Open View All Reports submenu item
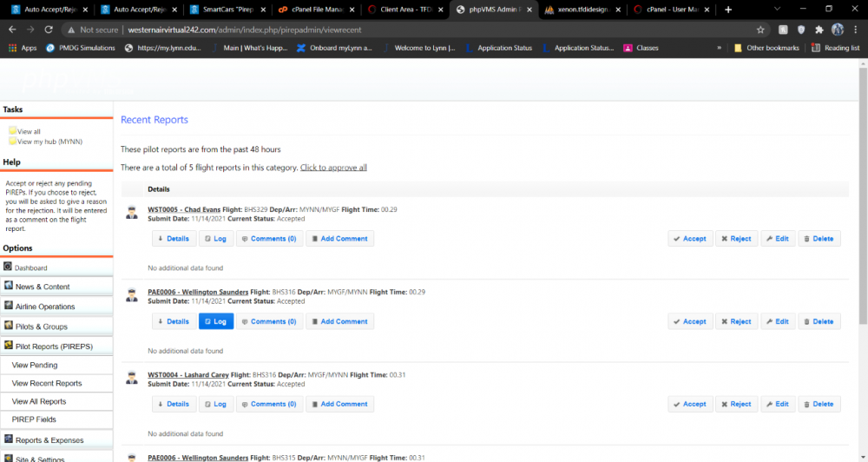This screenshot has width=868, height=462. pyautogui.click(x=39, y=401)
